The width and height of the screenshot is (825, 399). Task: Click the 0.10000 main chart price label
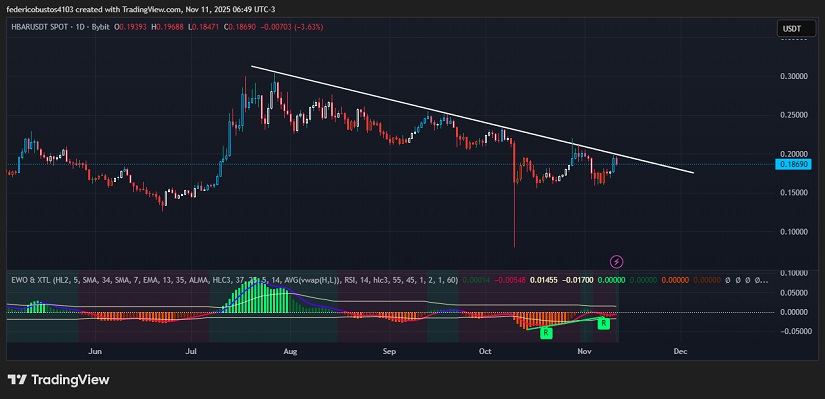click(793, 232)
